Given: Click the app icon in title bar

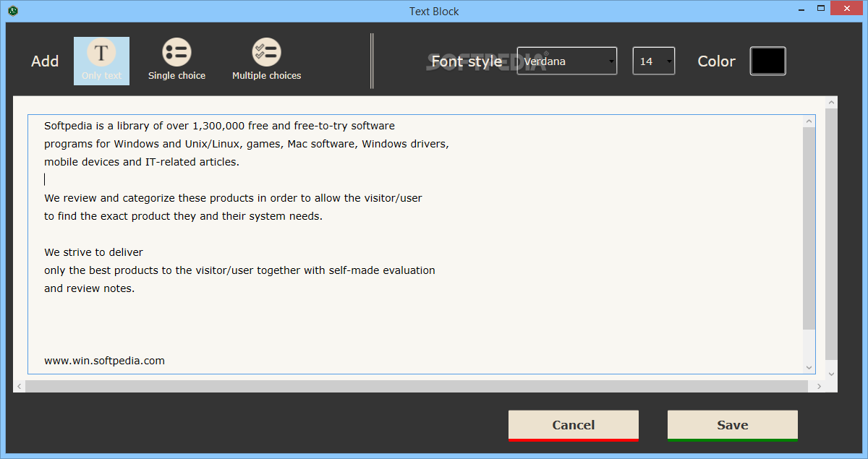Looking at the screenshot, I should [12, 11].
